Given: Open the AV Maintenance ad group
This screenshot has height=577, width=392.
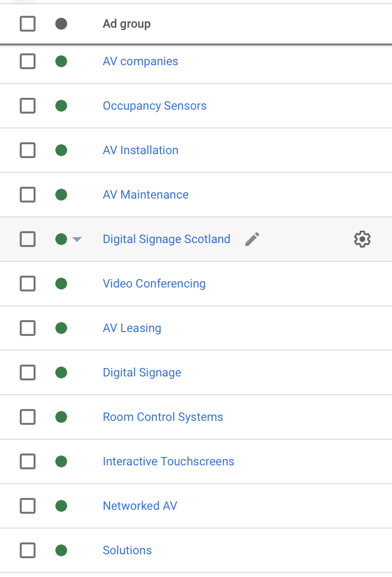Looking at the screenshot, I should [146, 195].
